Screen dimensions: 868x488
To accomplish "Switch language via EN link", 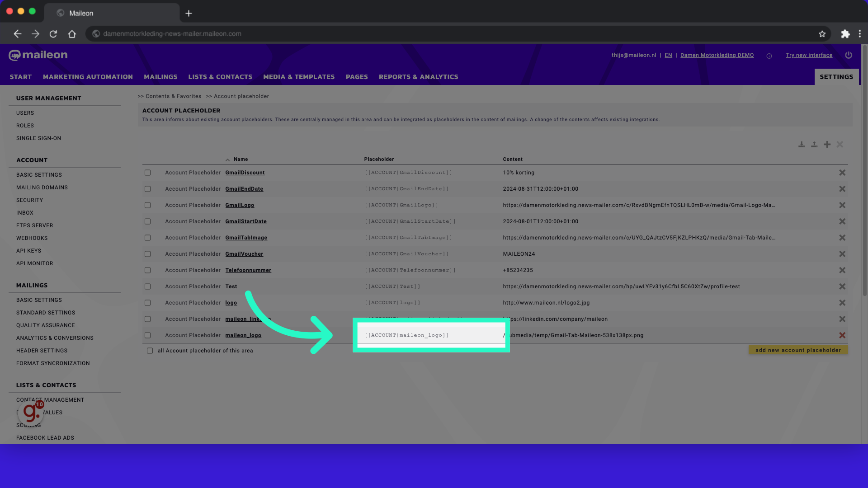I will click(x=668, y=55).
